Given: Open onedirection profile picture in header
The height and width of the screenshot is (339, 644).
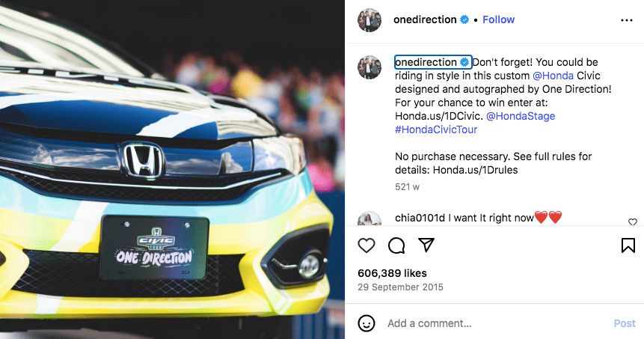Looking at the screenshot, I should (x=369, y=19).
